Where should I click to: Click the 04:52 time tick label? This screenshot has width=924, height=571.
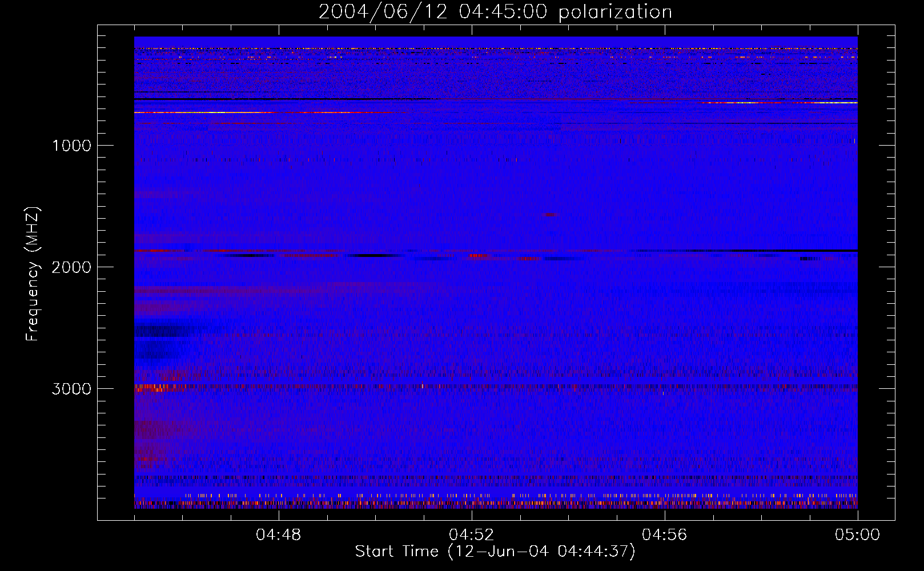472,535
